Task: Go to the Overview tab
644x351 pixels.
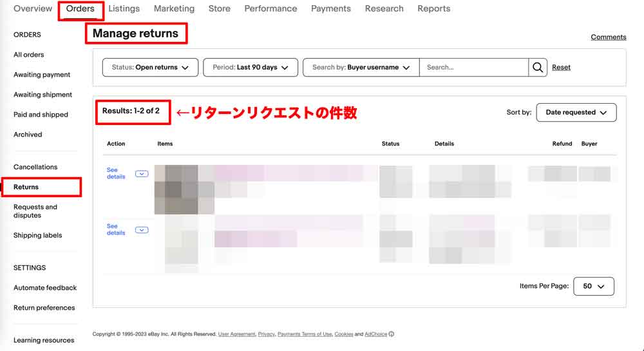Action: pyautogui.click(x=33, y=8)
